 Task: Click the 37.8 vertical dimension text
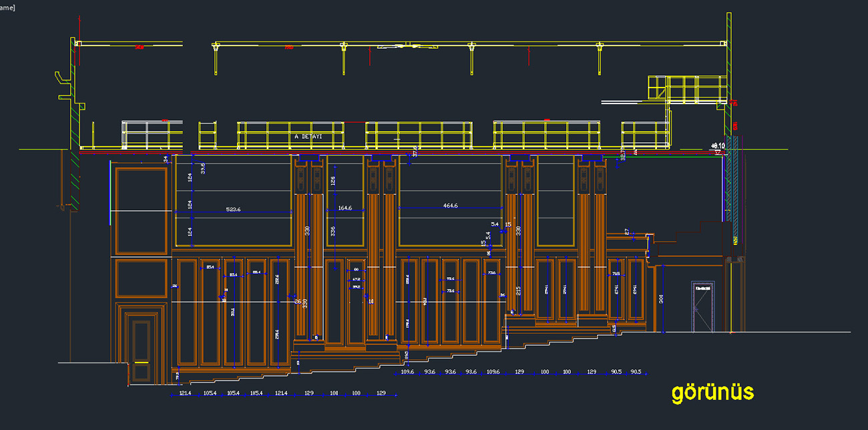pyautogui.click(x=415, y=152)
